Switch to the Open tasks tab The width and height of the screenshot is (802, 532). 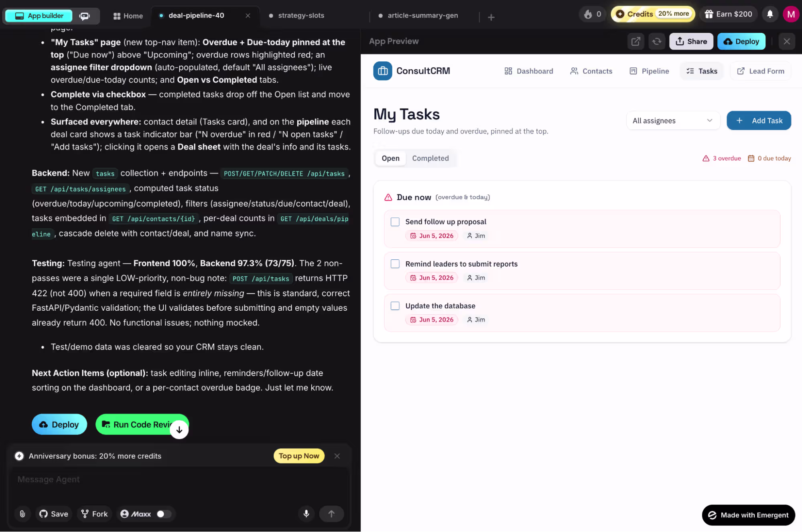point(390,158)
